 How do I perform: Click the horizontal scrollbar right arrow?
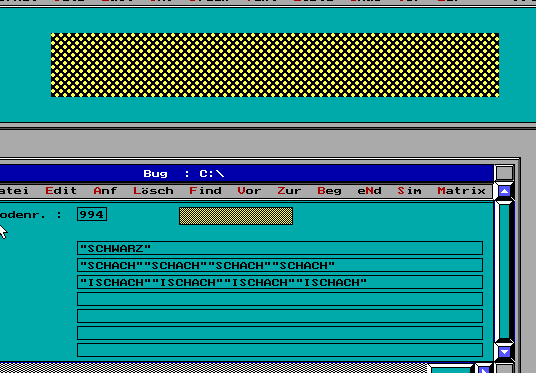(485, 370)
